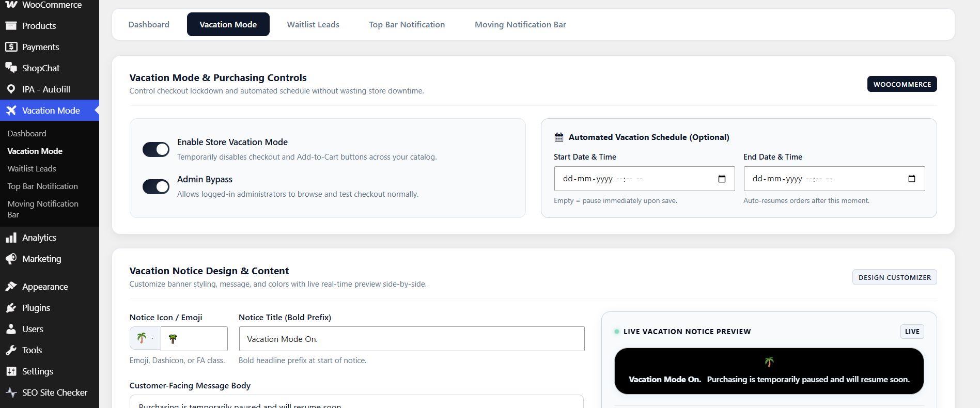This screenshot has width=980, height=408.
Task: Click the Settings sliders icon
Action: (x=11, y=371)
